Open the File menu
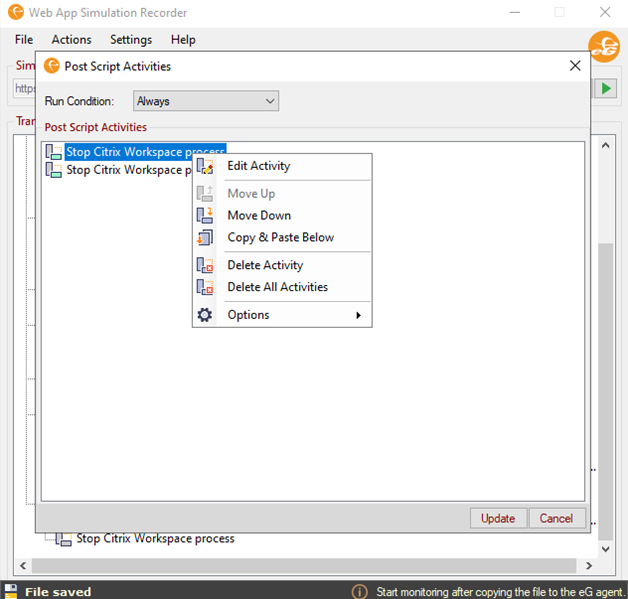Image resolution: width=628 pixels, height=599 pixels. click(x=24, y=40)
